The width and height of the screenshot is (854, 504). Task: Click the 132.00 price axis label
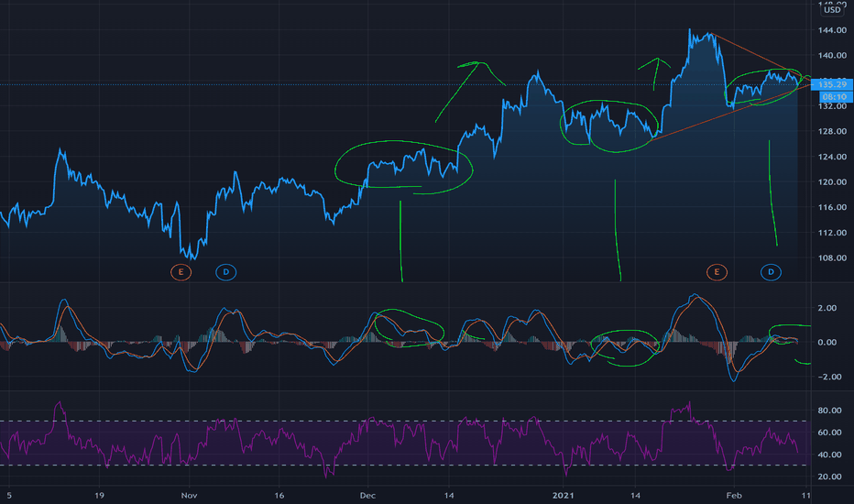pos(832,105)
